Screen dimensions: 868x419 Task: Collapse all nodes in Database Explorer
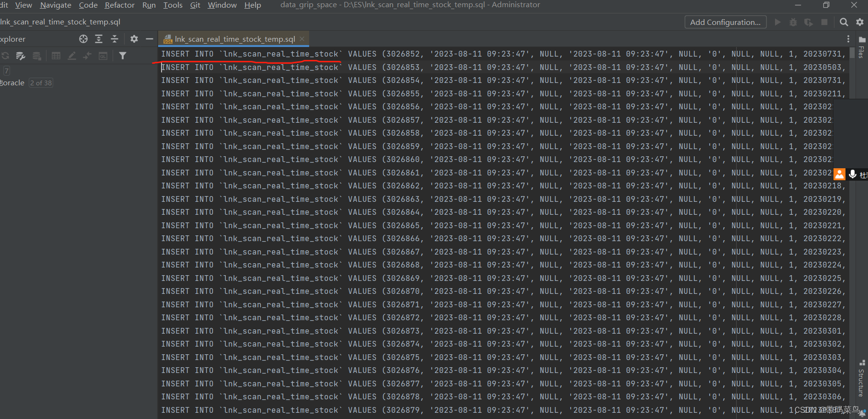point(115,39)
